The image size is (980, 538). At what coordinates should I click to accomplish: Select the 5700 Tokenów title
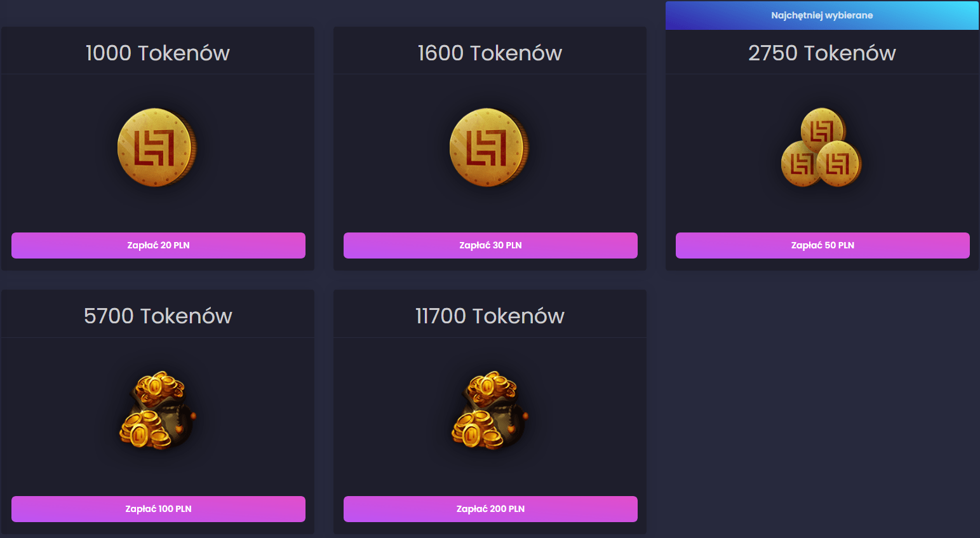tap(158, 316)
